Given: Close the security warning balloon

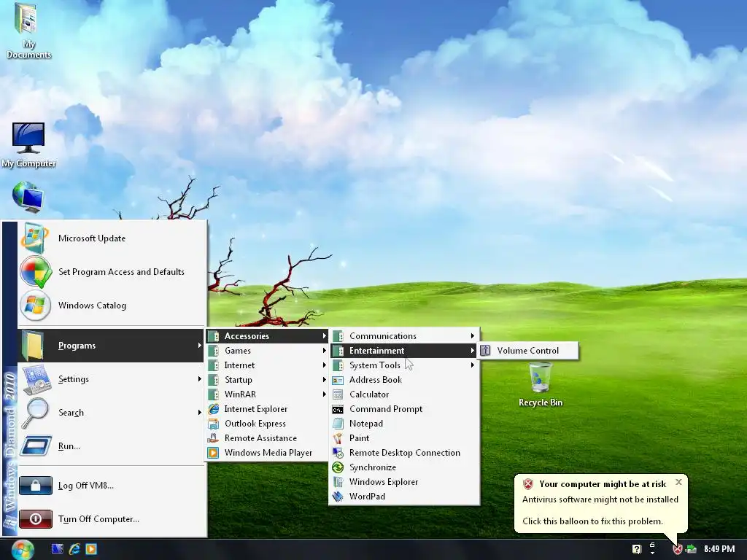Looking at the screenshot, I should pyautogui.click(x=678, y=482).
